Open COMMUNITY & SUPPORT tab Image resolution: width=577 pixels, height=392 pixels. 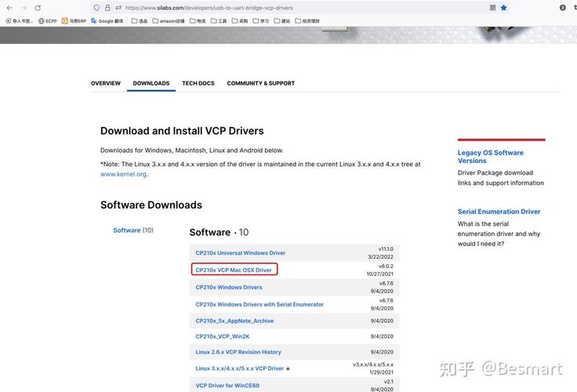point(261,83)
